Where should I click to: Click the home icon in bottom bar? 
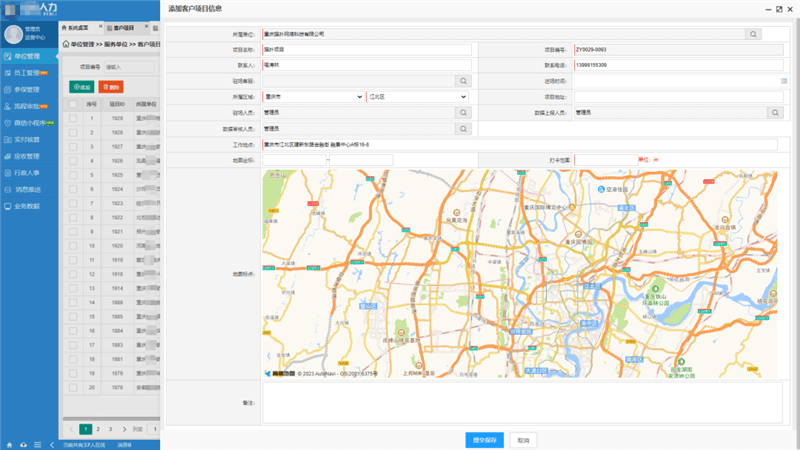click(9, 445)
